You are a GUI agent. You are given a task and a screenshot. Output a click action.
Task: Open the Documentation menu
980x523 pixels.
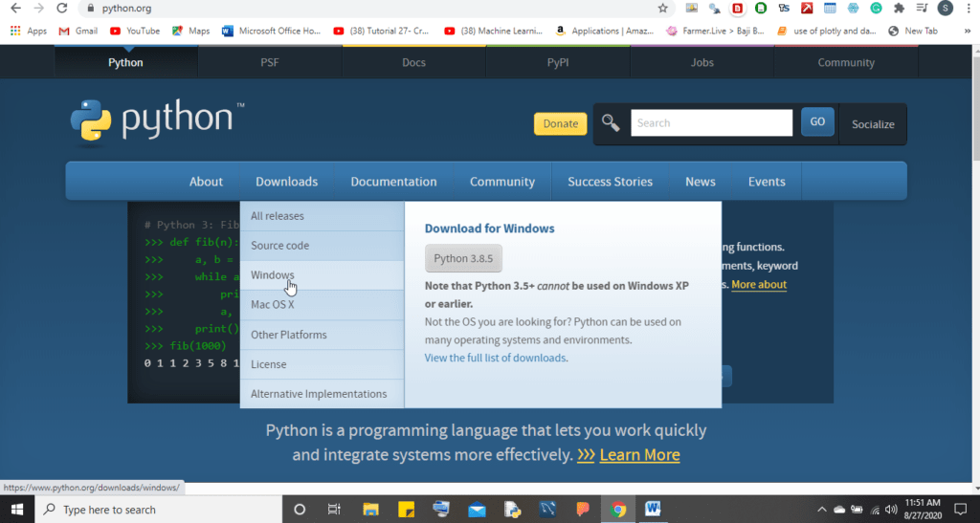coord(393,182)
